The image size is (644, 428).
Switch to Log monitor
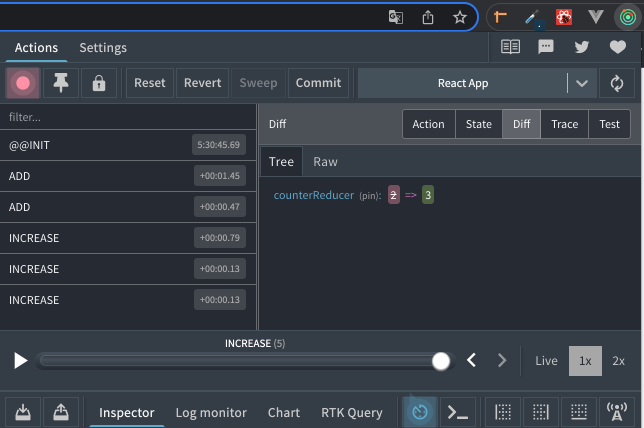coord(211,412)
